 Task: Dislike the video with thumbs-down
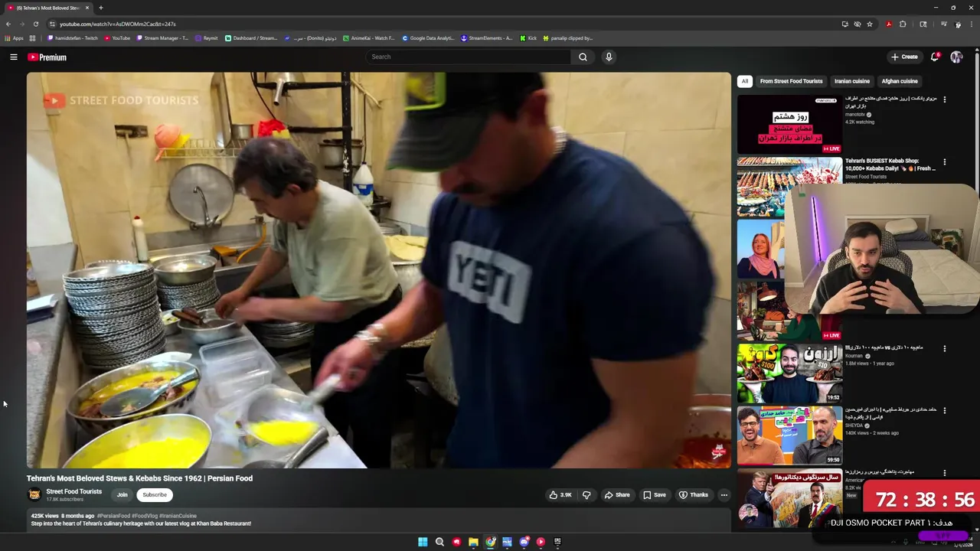tap(586, 495)
